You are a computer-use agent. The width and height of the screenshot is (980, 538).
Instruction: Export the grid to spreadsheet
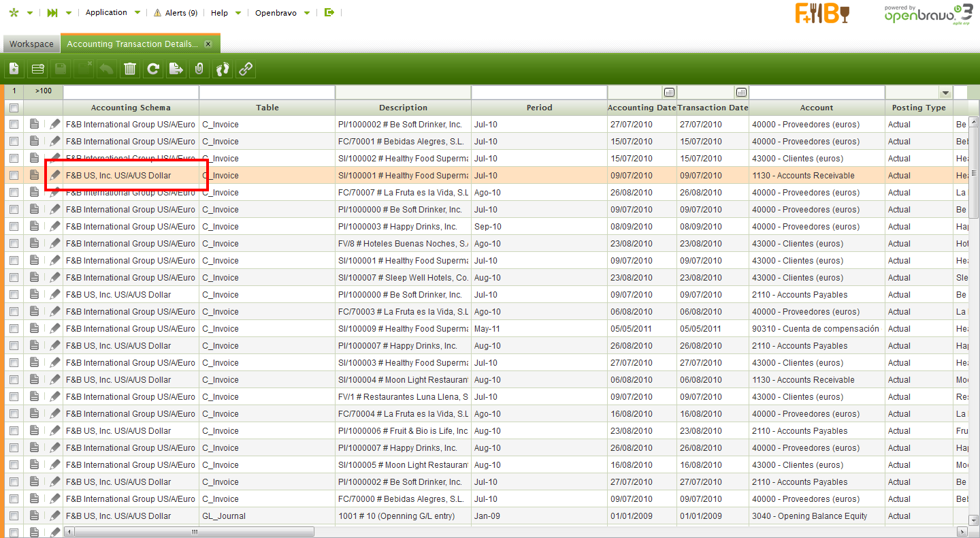176,69
